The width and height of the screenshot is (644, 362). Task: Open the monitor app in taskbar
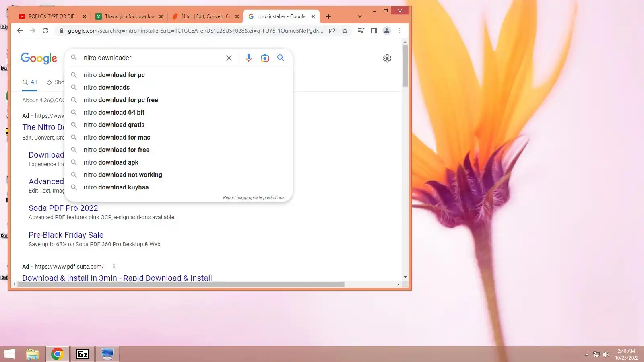point(107,354)
